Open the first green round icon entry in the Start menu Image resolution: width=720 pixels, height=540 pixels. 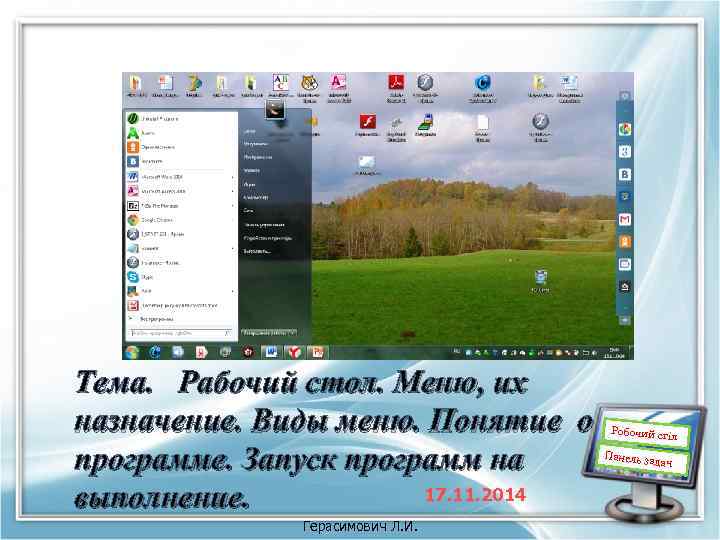(181, 118)
